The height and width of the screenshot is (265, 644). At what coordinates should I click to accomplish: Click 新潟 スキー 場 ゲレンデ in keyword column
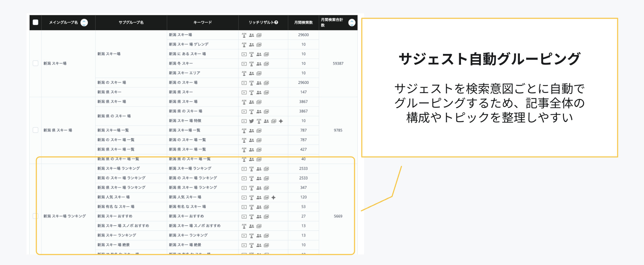(188, 44)
